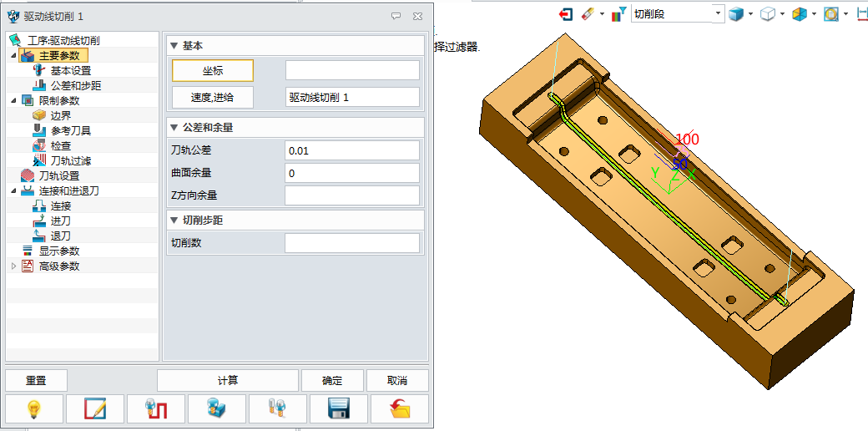868x431 pixels.
Task: Open the 切削段 filter dropdown
Action: [x=718, y=14]
